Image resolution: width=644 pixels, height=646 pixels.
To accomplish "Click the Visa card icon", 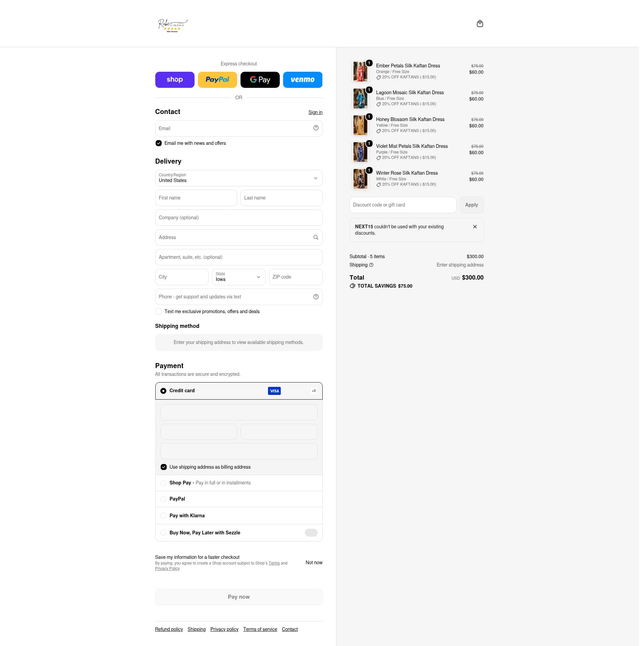I will coord(274,391).
